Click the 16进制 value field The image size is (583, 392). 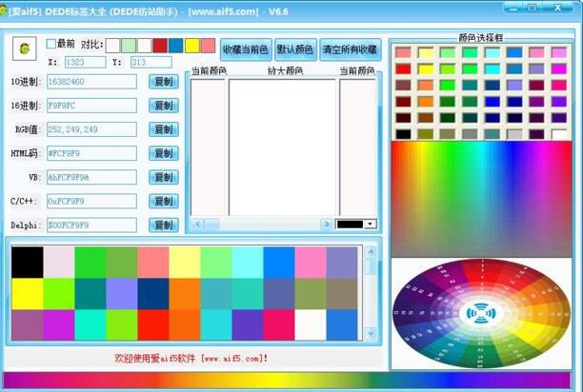pos(91,106)
